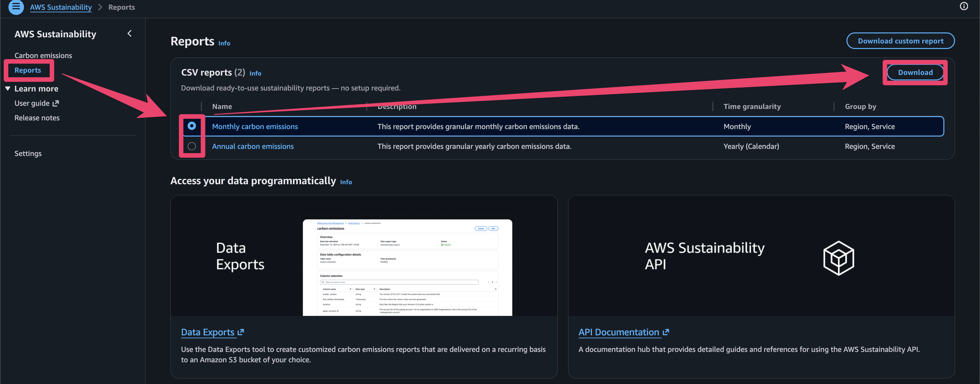Viewport: 980px width, 384px height.
Task: Open Carbon emissions in sidebar
Action: click(x=43, y=55)
